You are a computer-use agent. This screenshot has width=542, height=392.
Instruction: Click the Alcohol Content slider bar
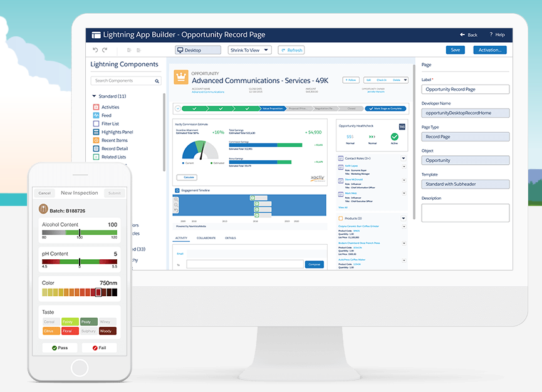click(x=80, y=233)
